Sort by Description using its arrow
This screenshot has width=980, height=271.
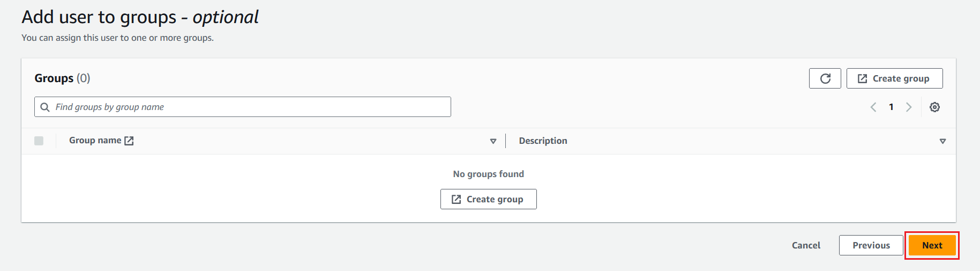942,141
